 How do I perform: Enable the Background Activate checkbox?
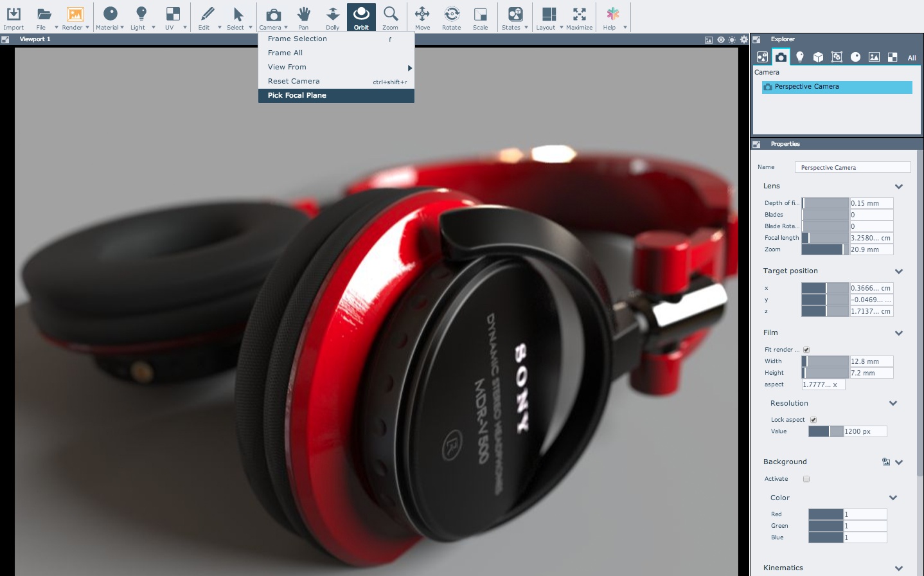coord(806,479)
